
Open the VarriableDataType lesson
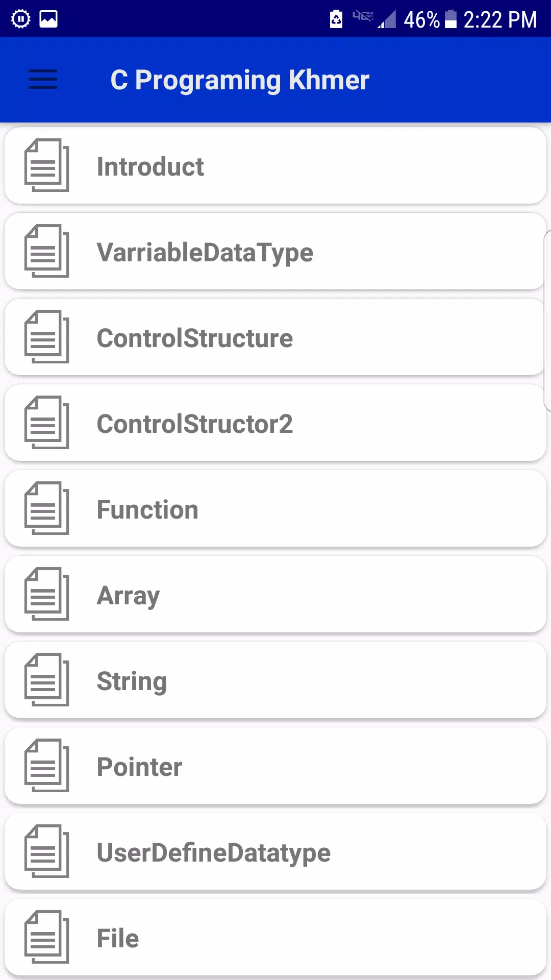[275, 252]
